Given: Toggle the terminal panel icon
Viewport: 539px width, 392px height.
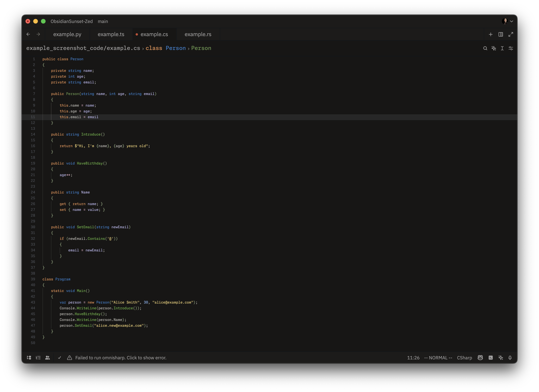Looking at the screenshot, I should tap(491, 358).
